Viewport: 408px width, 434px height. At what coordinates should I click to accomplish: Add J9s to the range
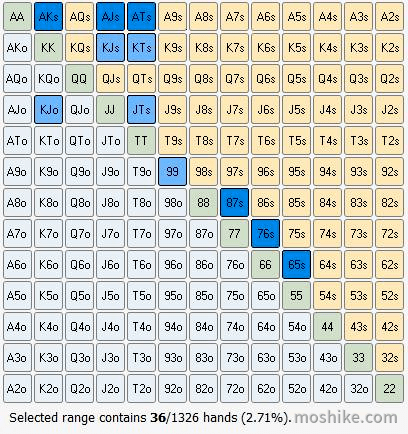172,110
